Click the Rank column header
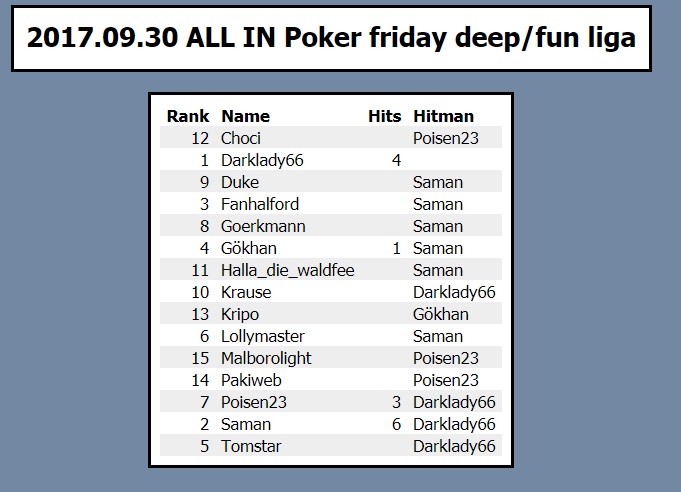This screenshot has width=681, height=492. tap(188, 116)
